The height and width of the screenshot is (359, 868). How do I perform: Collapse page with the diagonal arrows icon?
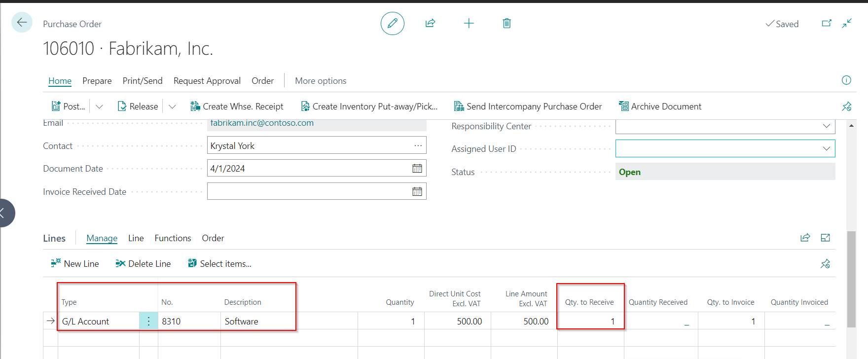point(847,23)
